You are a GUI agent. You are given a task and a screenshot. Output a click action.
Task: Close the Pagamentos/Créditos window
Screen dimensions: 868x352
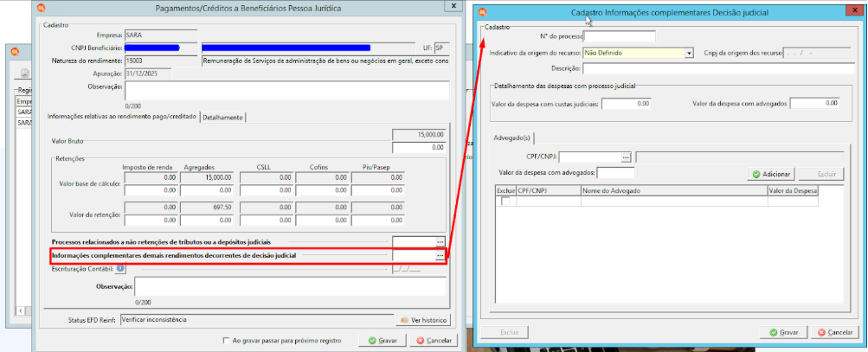[x=453, y=6]
